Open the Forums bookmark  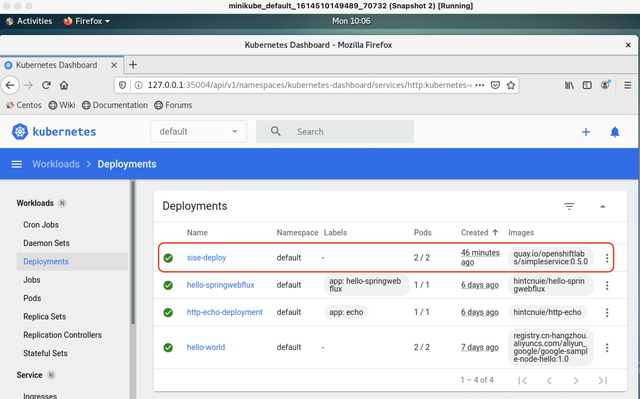click(x=173, y=105)
